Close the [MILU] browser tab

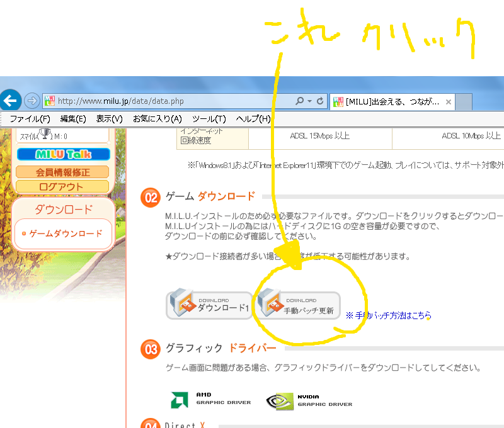pyautogui.click(x=449, y=102)
